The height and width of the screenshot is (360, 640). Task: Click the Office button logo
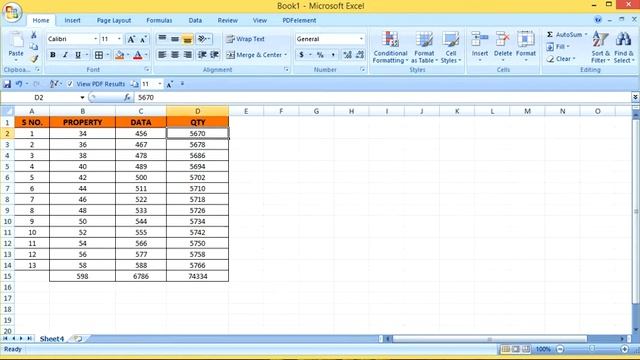coord(12,12)
